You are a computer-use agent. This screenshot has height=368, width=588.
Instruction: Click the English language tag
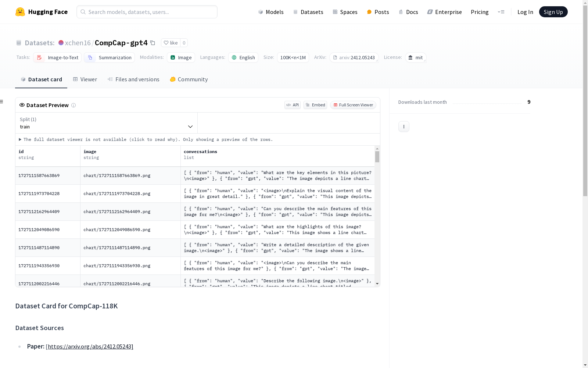[243, 57]
